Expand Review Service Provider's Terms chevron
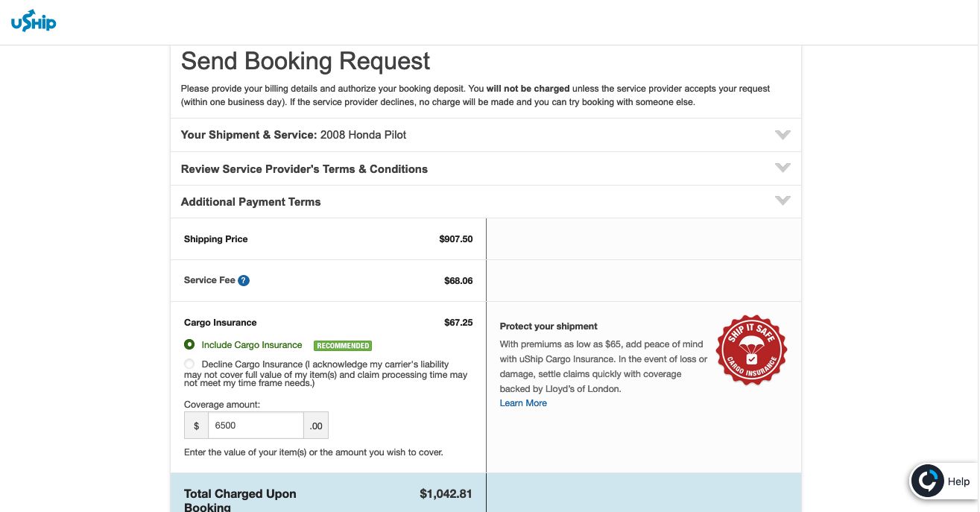This screenshot has height=512, width=980. [x=783, y=168]
